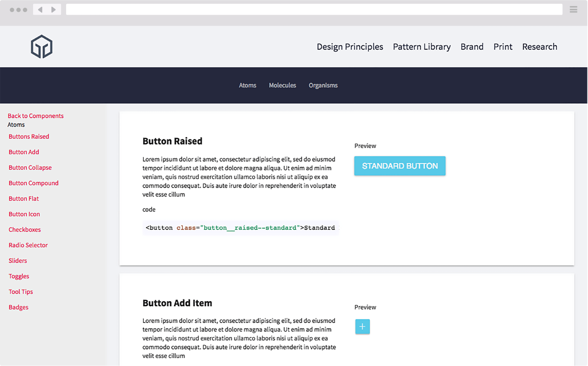Viewport: 588px width, 366px height.
Task: Click the browser back arrow
Action: [40, 10]
